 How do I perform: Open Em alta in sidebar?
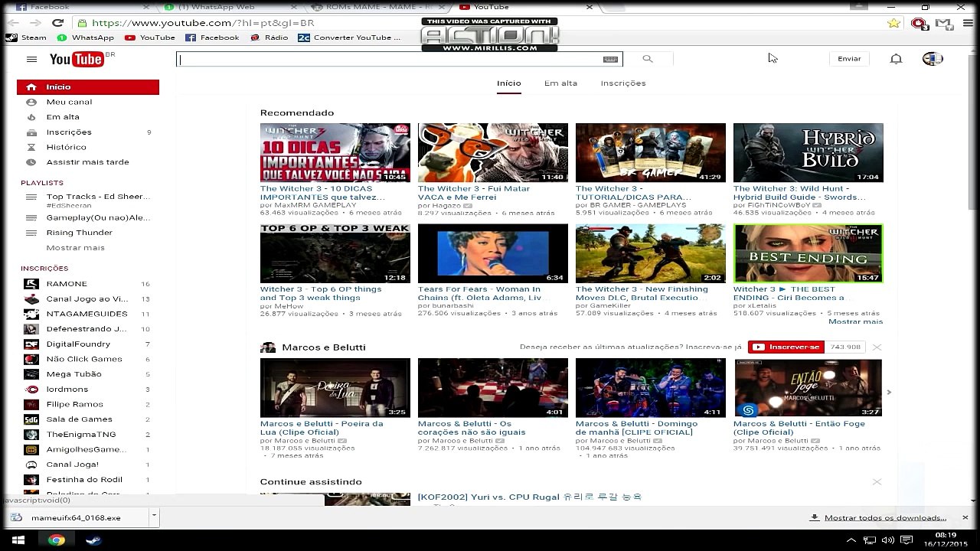87,117
